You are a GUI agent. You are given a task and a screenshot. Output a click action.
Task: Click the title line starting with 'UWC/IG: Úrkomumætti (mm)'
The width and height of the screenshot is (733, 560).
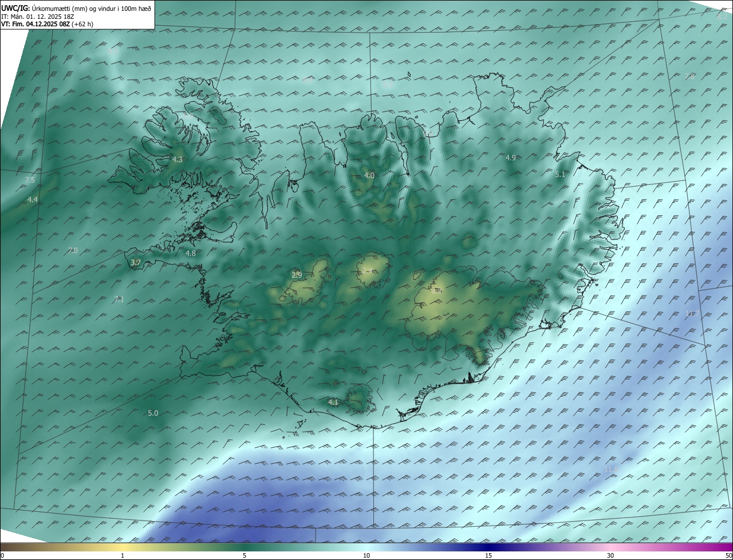pyautogui.click(x=76, y=8)
